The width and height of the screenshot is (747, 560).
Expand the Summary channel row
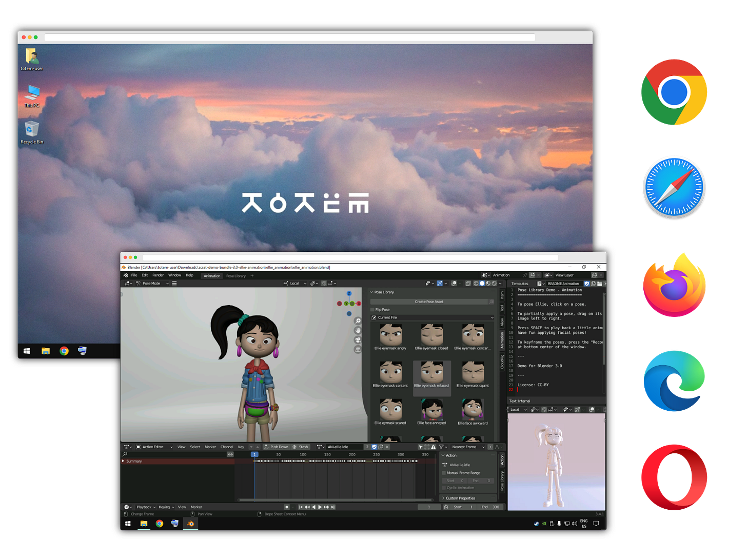[x=123, y=461]
